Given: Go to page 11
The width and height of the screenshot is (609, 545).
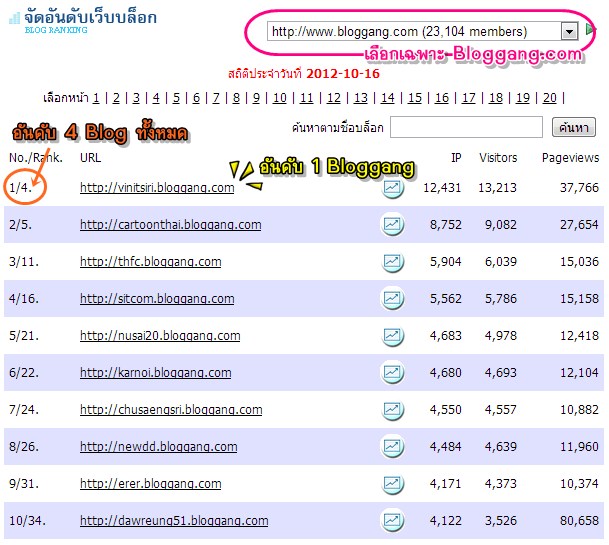Looking at the screenshot, I should (x=306, y=98).
